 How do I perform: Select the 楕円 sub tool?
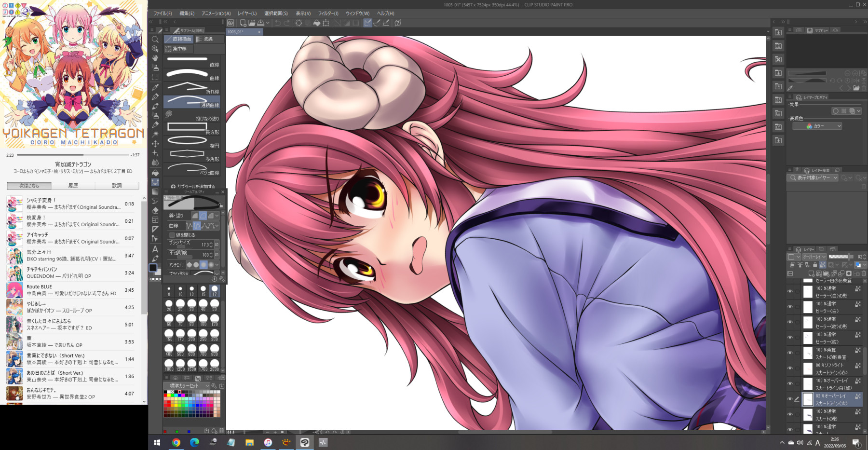(x=192, y=141)
